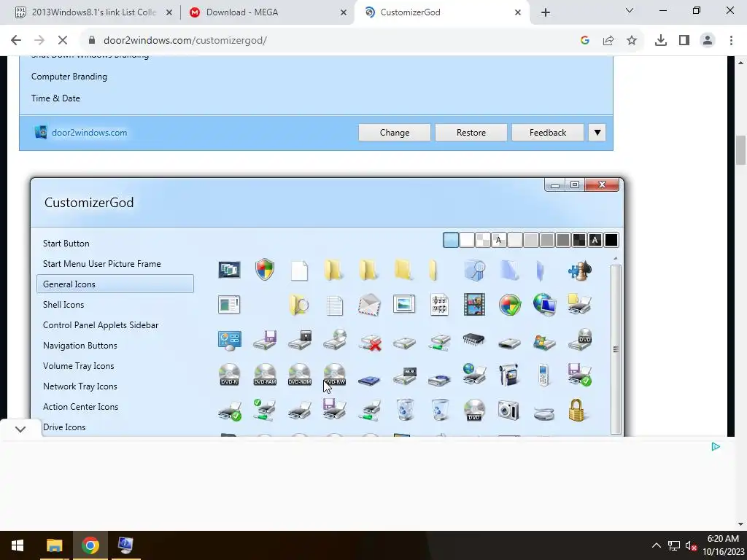
Task: Click the webpage vertical scrollbar thumb
Action: pos(740,150)
